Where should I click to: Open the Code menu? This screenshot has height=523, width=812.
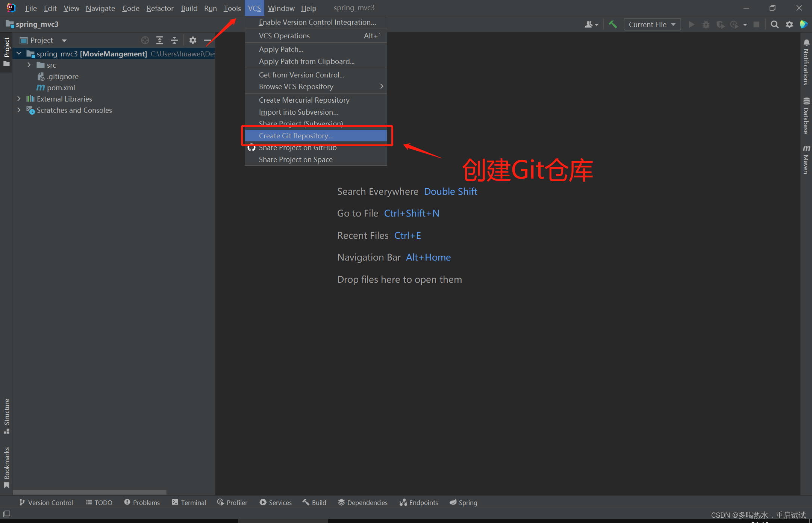tap(130, 8)
